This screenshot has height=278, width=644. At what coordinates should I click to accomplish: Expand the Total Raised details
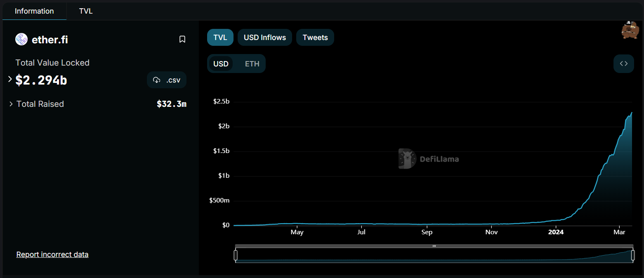[x=11, y=104]
